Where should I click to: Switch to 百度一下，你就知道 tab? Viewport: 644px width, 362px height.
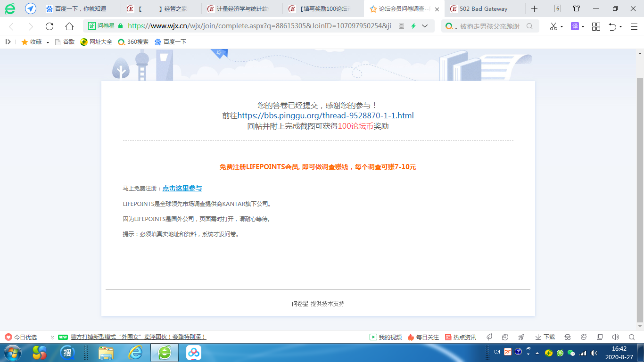coord(81,8)
